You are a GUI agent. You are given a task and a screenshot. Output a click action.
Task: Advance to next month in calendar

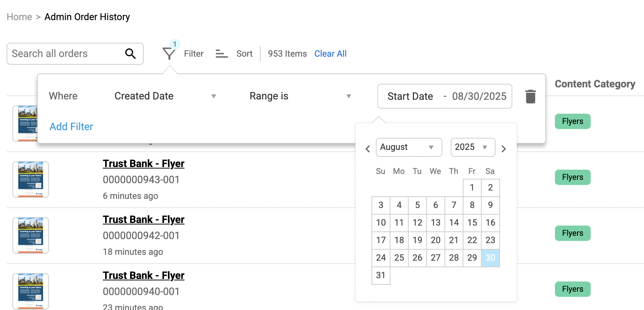coord(503,149)
